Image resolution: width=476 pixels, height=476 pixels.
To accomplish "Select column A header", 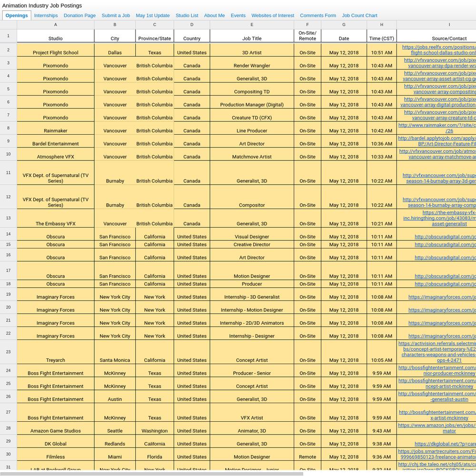I will pyautogui.click(x=56, y=25).
